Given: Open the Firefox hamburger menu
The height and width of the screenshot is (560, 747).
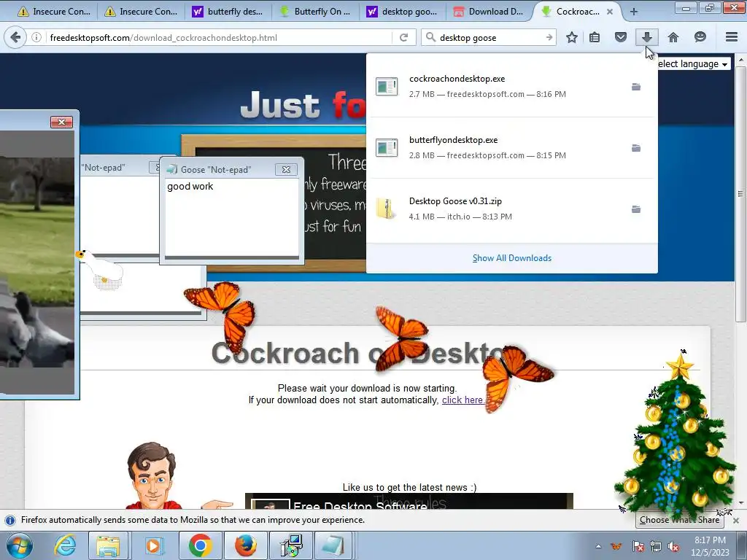Looking at the screenshot, I should point(732,37).
